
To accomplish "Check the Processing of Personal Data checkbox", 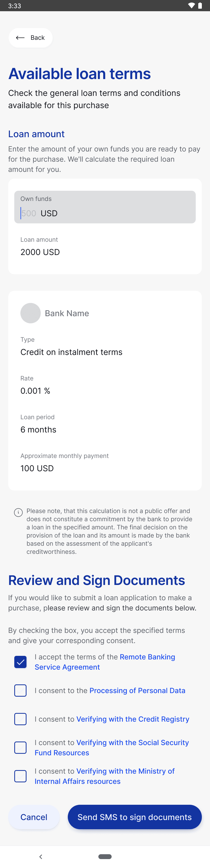I will pyautogui.click(x=21, y=691).
